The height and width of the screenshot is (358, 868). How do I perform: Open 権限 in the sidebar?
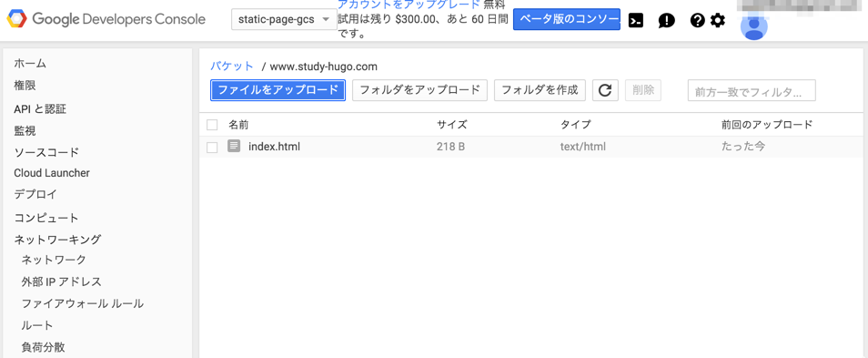tap(25, 86)
